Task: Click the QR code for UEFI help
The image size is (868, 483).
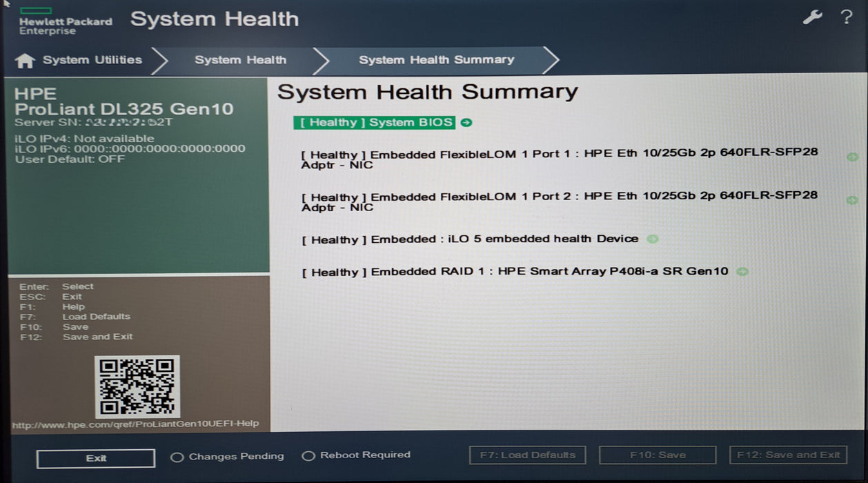Action: [x=137, y=386]
